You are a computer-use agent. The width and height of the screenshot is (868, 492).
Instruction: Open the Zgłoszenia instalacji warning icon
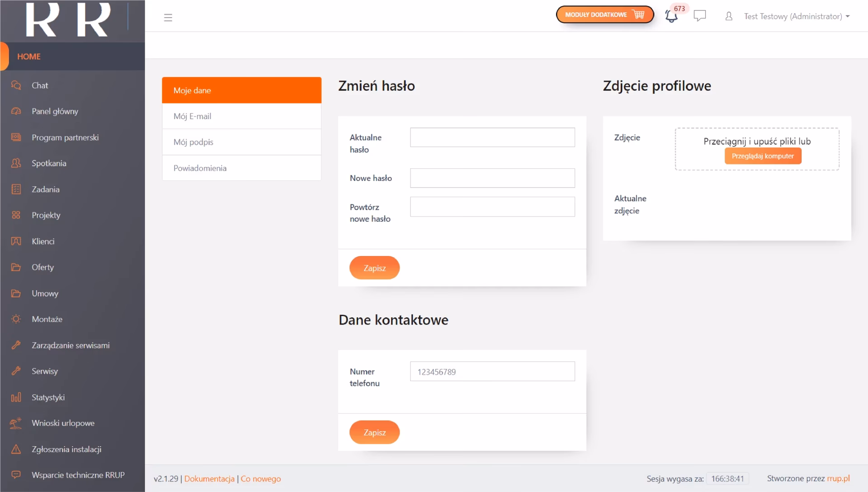click(x=16, y=449)
